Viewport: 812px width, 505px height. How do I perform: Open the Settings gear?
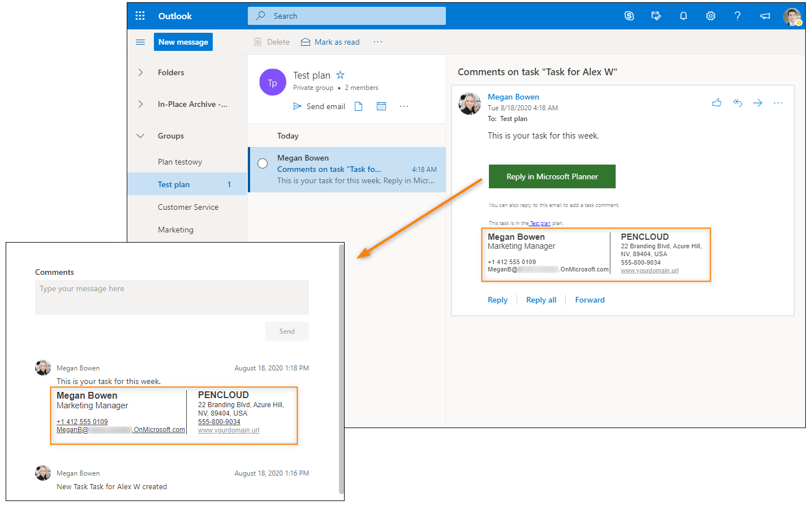tap(710, 15)
